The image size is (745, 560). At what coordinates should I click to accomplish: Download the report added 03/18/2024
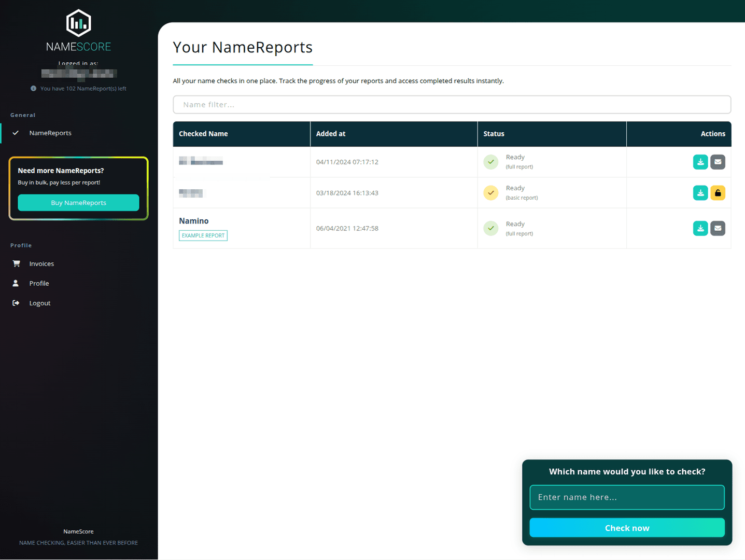click(700, 192)
